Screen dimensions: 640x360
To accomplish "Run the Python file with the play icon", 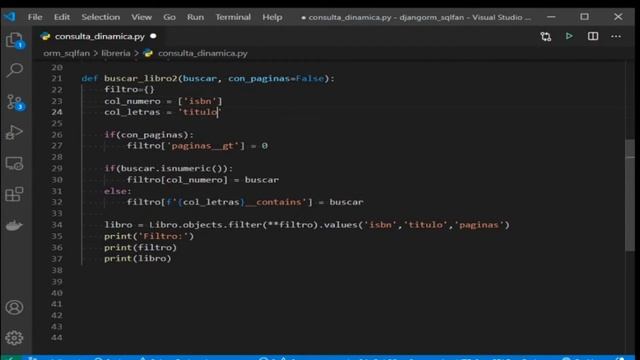I will click(569, 36).
